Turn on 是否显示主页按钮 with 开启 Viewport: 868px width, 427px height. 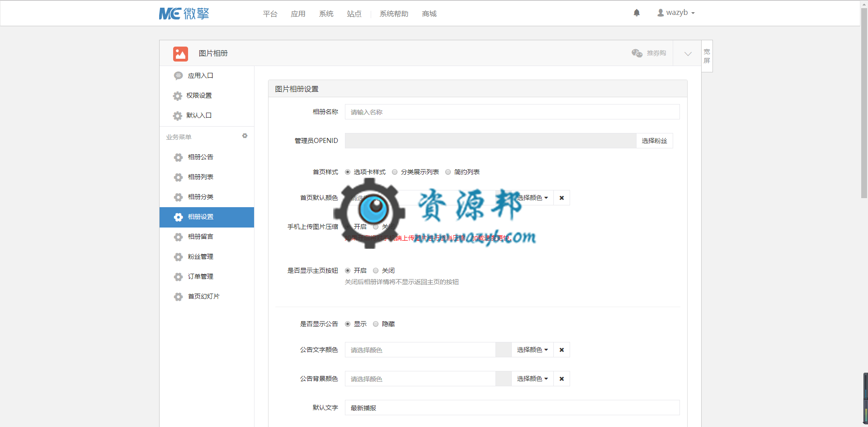[348, 270]
